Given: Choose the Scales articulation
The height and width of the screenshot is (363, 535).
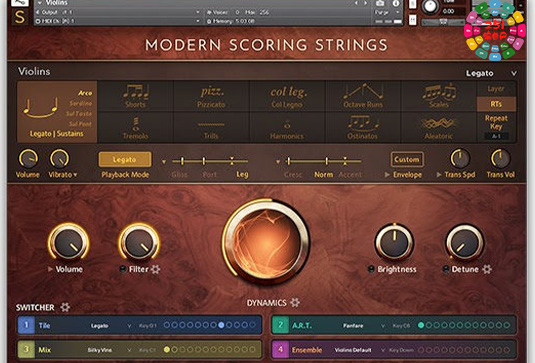Looking at the screenshot, I should click(x=439, y=96).
